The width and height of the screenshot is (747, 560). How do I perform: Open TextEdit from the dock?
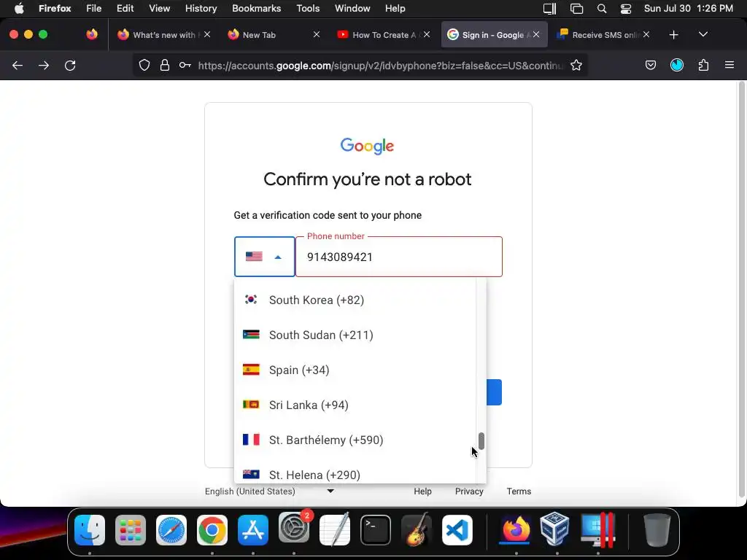tap(334, 530)
